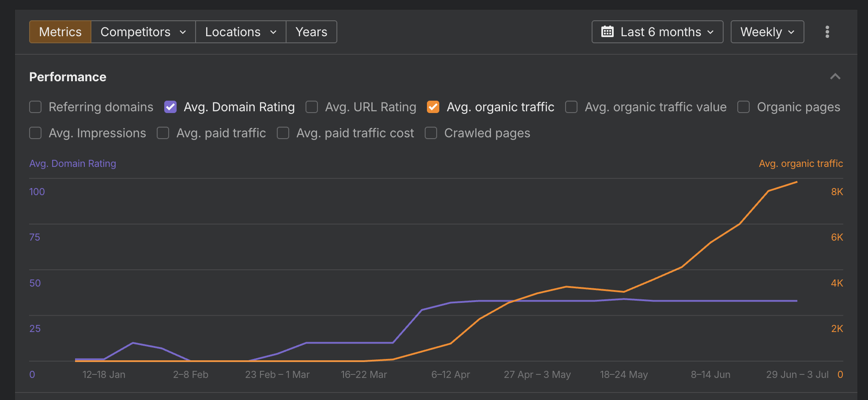Open the three-dot more options menu
868x400 pixels.
(827, 32)
